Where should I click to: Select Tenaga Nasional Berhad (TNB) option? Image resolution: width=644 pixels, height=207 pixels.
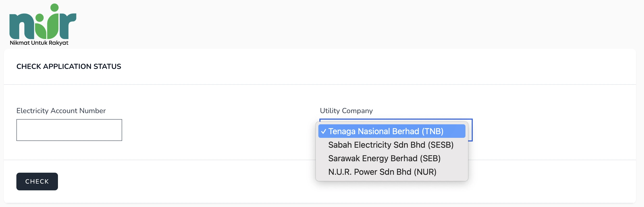(392, 131)
